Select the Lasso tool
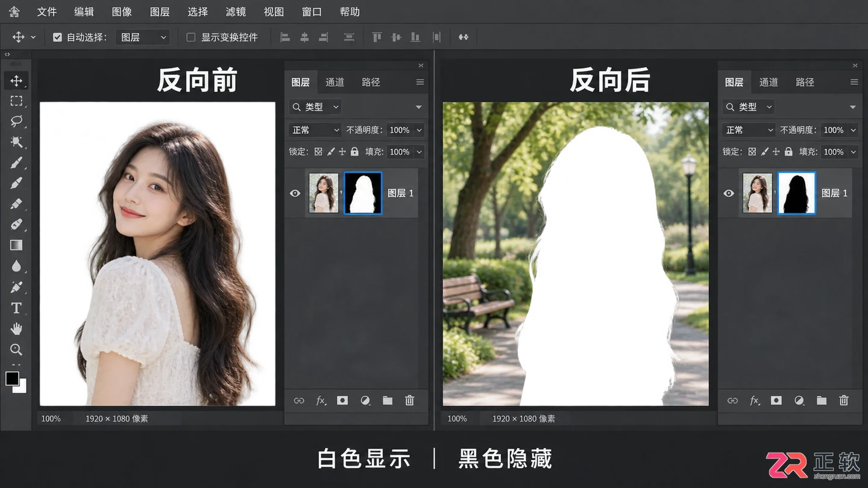 click(16, 121)
